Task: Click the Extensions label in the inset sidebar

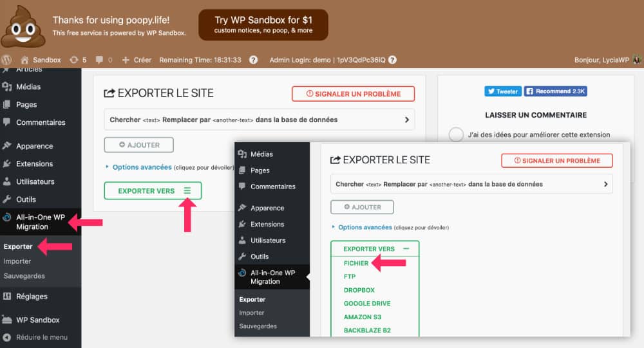Action: (267, 224)
